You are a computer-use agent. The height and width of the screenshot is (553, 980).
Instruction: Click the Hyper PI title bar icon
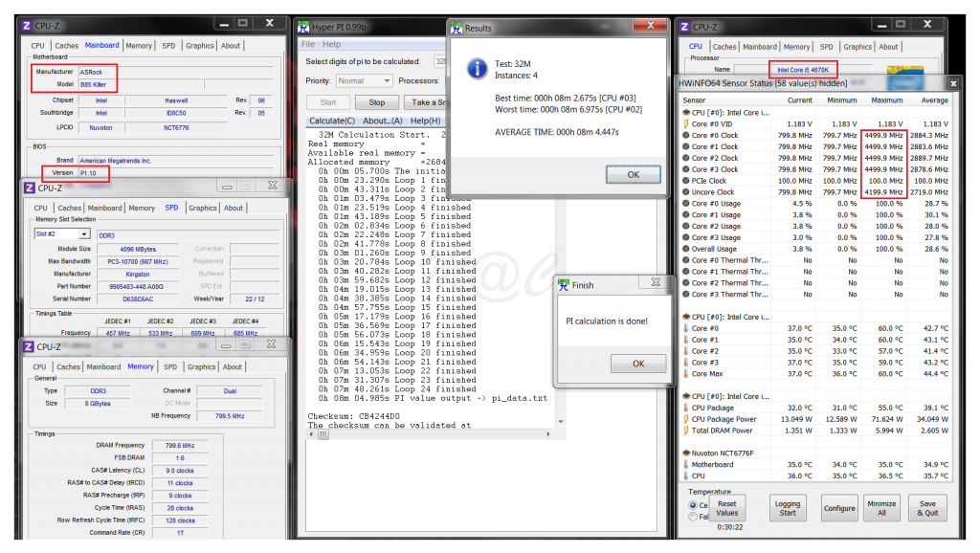coord(304,27)
